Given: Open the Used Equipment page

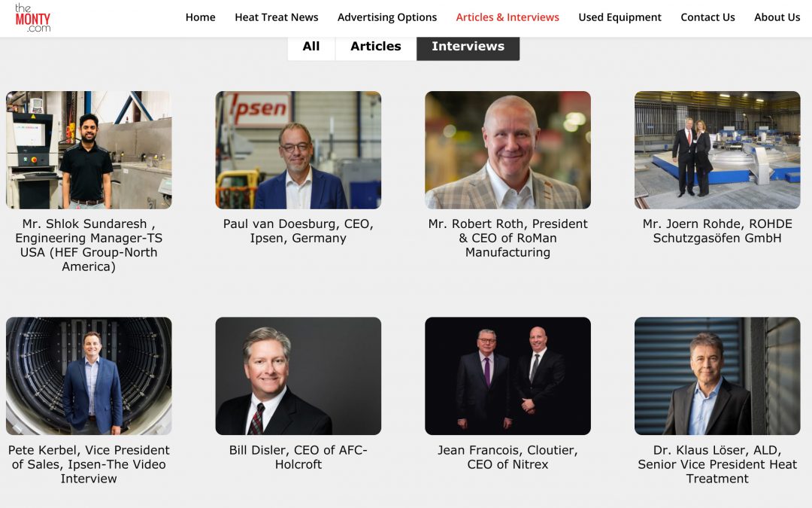Looking at the screenshot, I should 620,17.
